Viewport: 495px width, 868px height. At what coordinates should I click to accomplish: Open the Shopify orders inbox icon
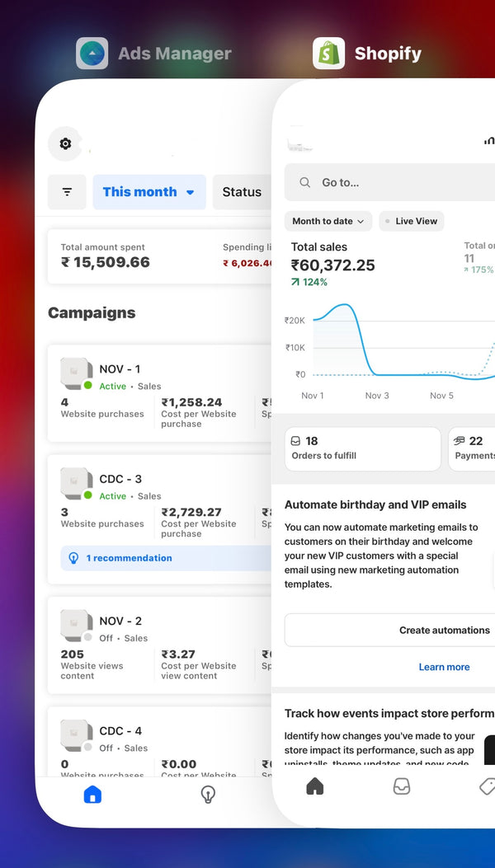pyautogui.click(x=401, y=786)
